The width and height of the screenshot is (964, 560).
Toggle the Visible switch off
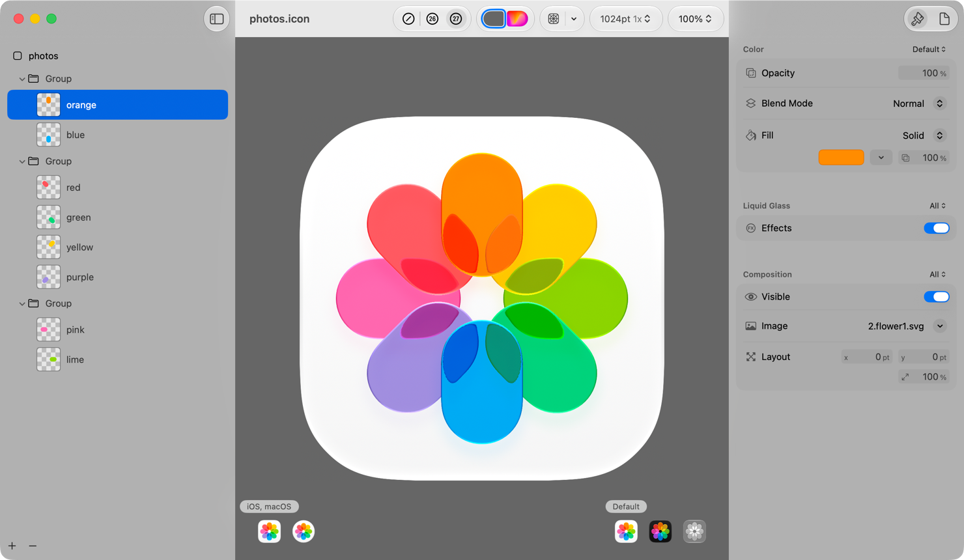tap(937, 297)
